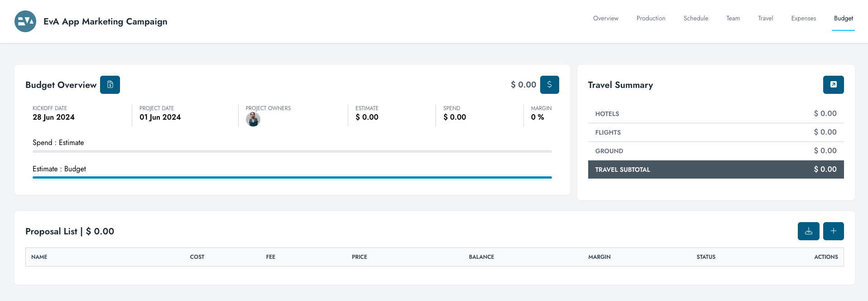Download the proposal list
The height and width of the screenshot is (301, 868).
tap(808, 231)
